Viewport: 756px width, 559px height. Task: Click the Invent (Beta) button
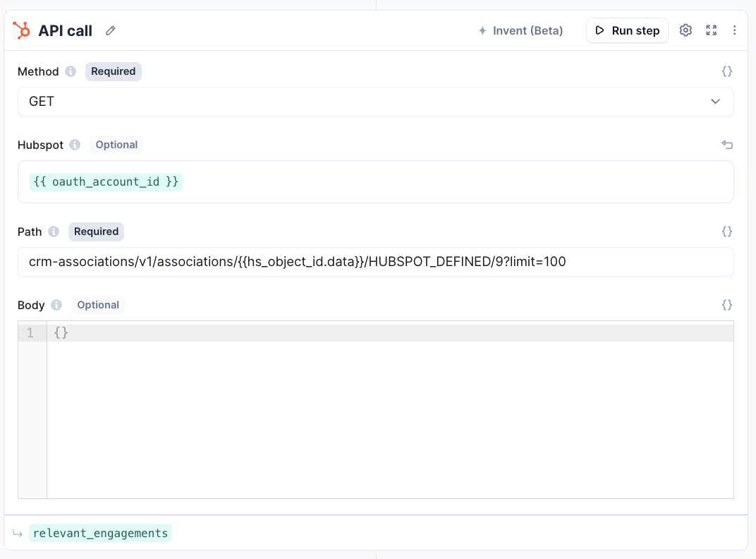pos(520,30)
